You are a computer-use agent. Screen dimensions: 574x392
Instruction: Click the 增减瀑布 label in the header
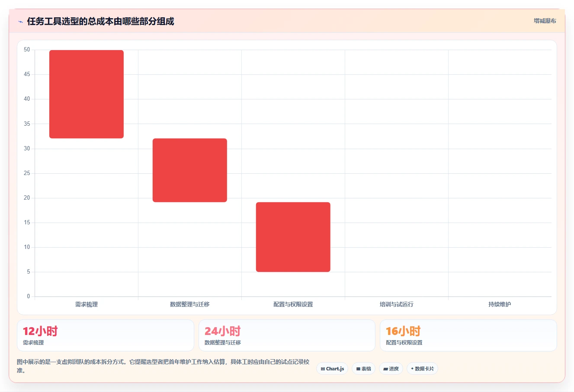coord(545,21)
